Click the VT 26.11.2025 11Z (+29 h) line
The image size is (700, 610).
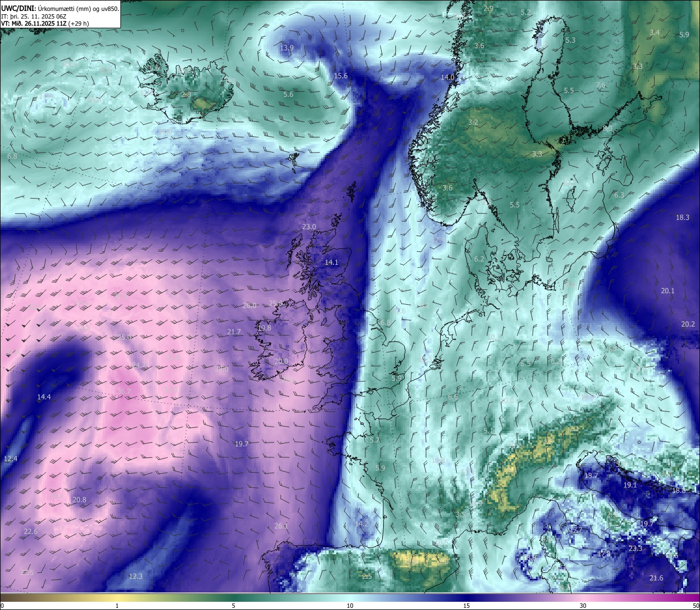pos(45,24)
